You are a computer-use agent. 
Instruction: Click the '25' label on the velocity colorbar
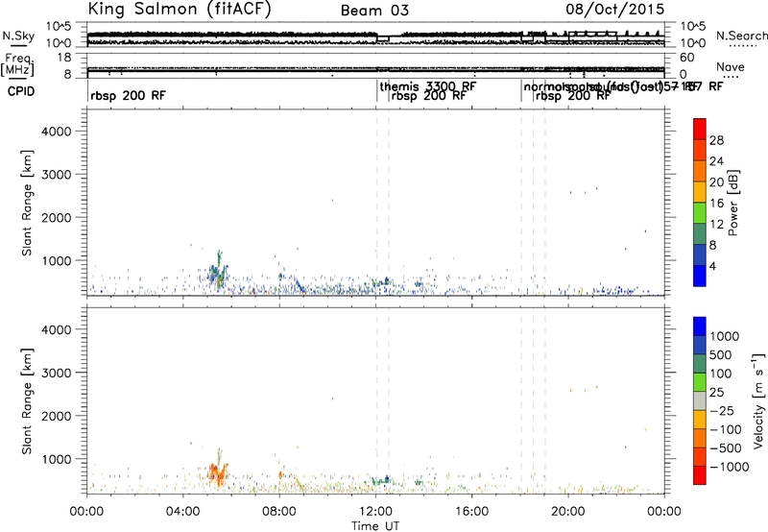[x=716, y=392]
